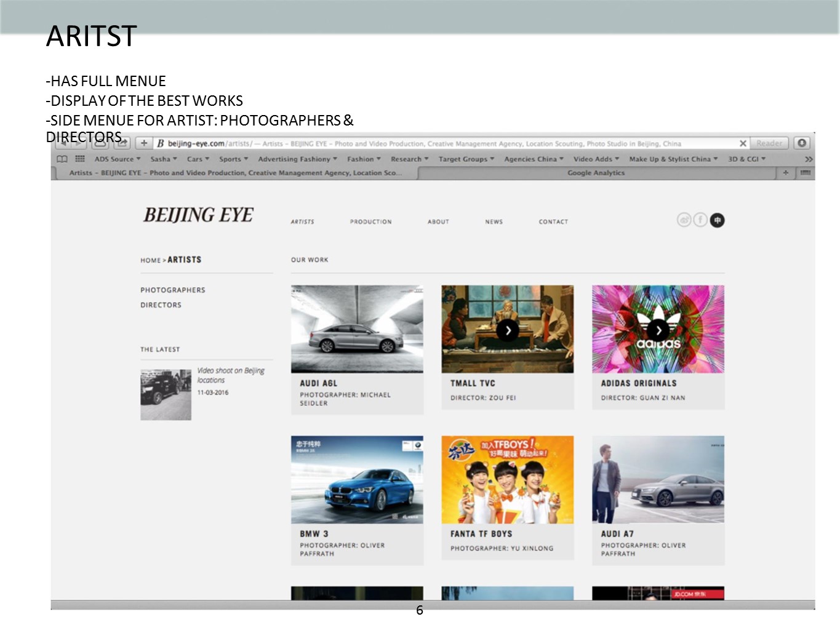Switch to the Artists - BEIJING EYE tab
This screenshot has height=630, width=840.
tap(235, 173)
